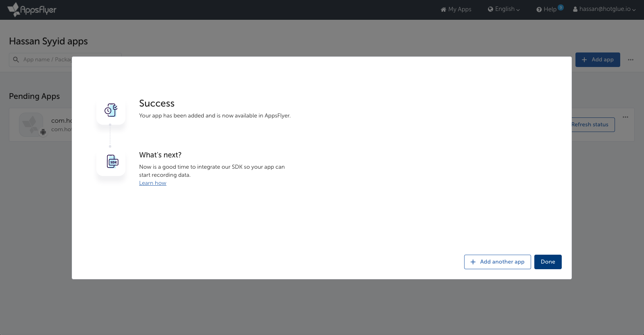Click the Help notification badge
The image size is (644, 335).
[x=561, y=7]
